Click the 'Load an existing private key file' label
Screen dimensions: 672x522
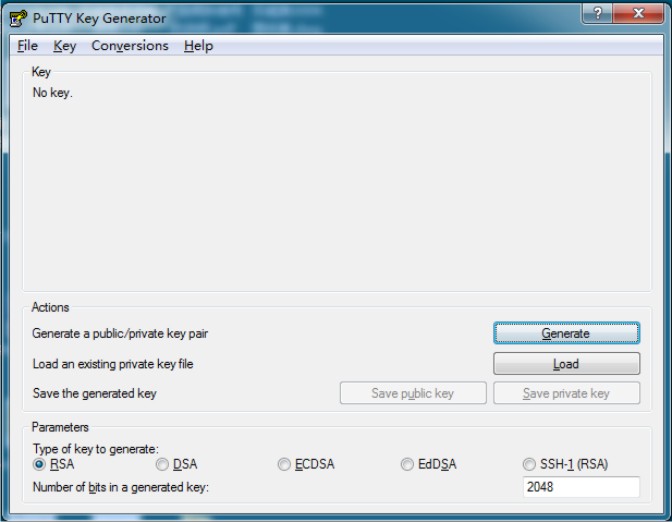pyautogui.click(x=113, y=364)
